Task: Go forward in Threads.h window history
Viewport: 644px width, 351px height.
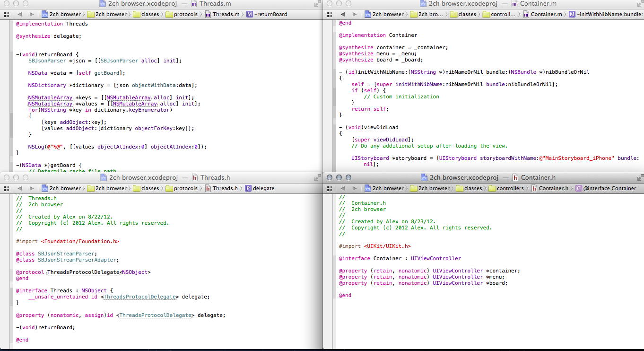Action: 31,188
